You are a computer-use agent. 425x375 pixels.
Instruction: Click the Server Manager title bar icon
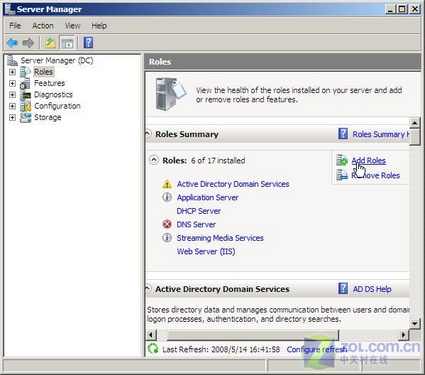pyautogui.click(x=9, y=9)
